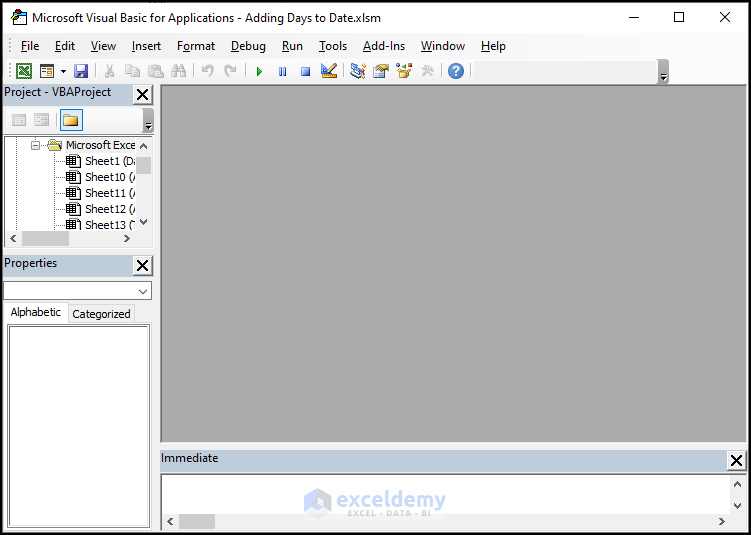Click Immediate window scroll right arrow
Viewport: 751px width, 535px height.
click(x=722, y=521)
